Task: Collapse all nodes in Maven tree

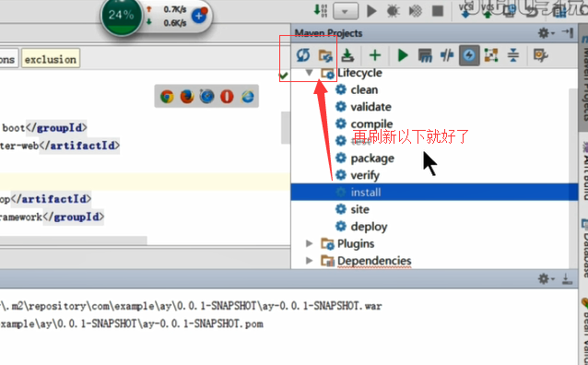Action: (x=513, y=55)
